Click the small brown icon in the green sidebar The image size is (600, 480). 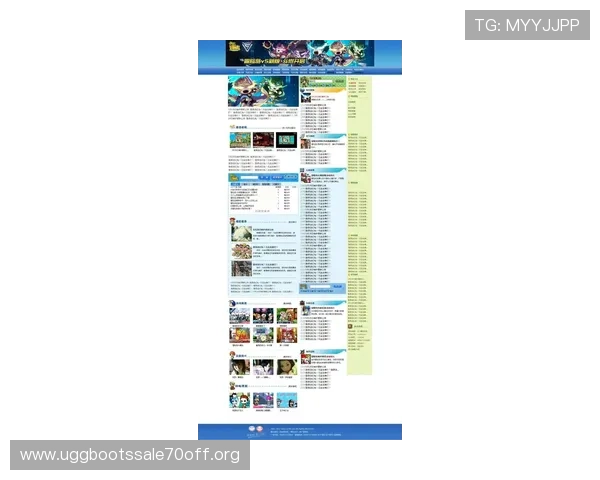click(351, 326)
